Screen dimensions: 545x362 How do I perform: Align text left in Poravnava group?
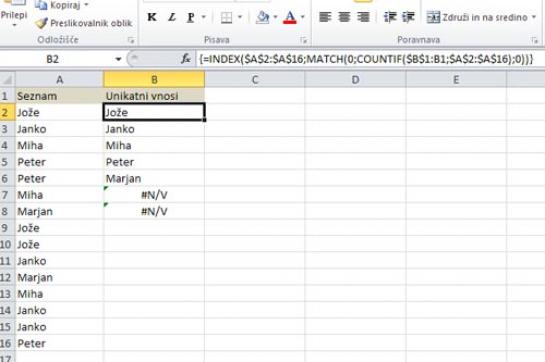coord(325,17)
